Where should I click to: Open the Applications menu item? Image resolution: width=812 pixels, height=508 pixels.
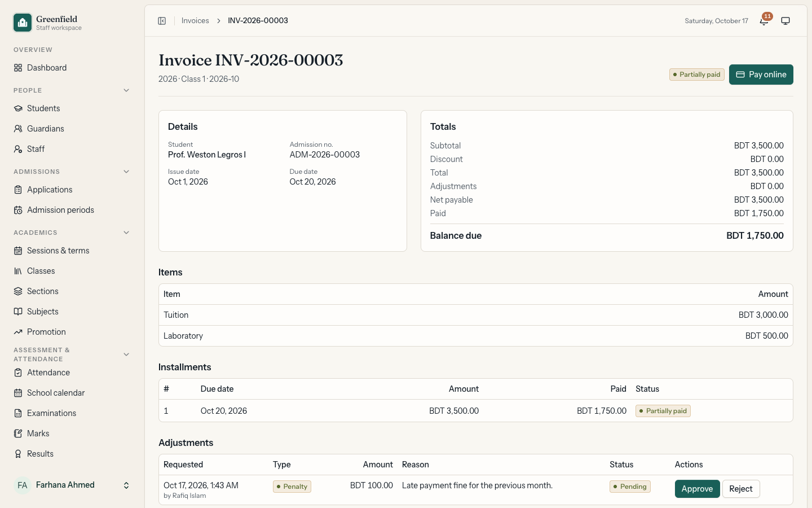pyautogui.click(x=72, y=190)
